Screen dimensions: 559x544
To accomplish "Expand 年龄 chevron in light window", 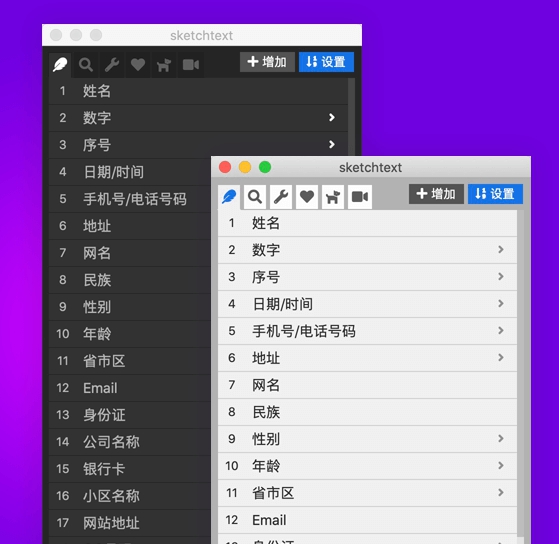I will [501, 466].
